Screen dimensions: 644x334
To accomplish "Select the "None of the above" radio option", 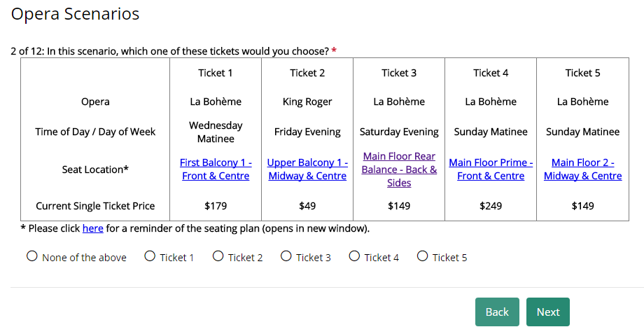I will (x=32, y=256).
